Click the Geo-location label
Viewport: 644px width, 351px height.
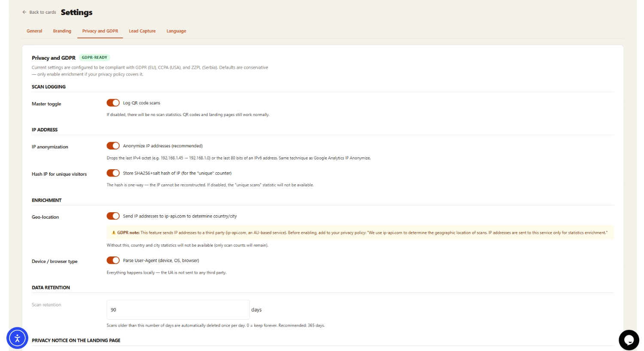coord(46,217)
